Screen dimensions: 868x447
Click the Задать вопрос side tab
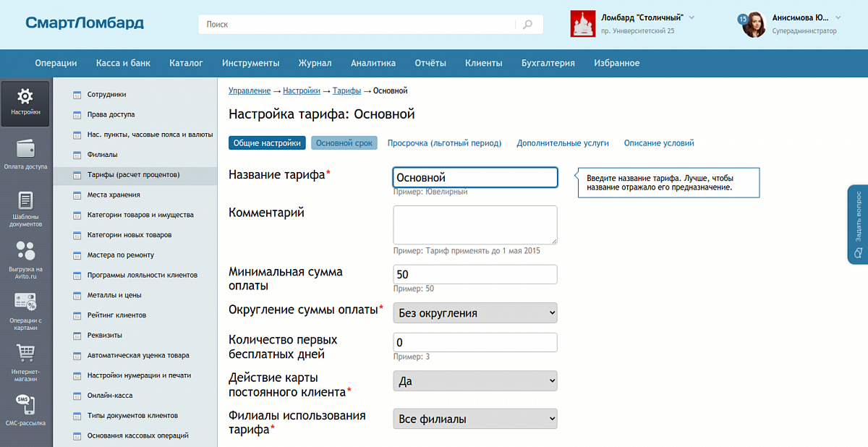click(858, 225)
